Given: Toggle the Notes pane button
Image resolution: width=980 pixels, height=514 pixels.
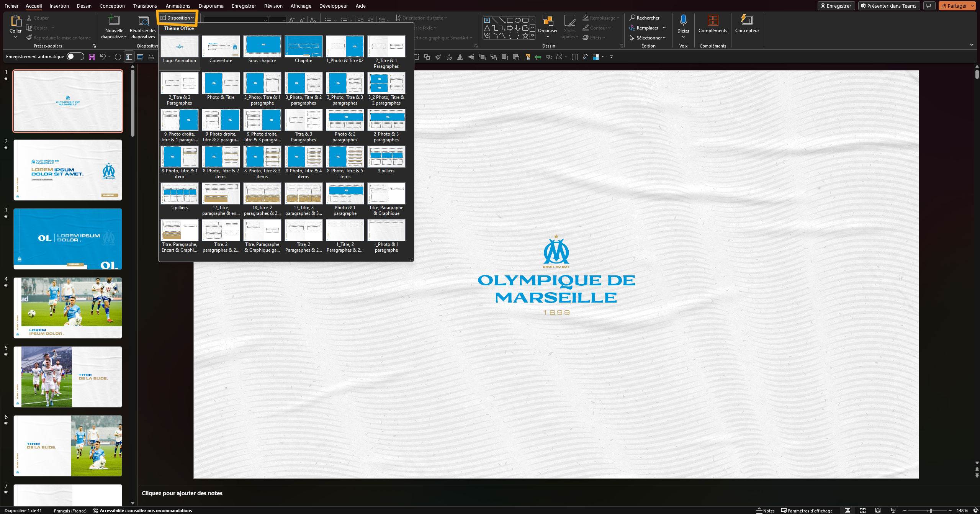Looking at the screenshot, I should coord(766,511).
